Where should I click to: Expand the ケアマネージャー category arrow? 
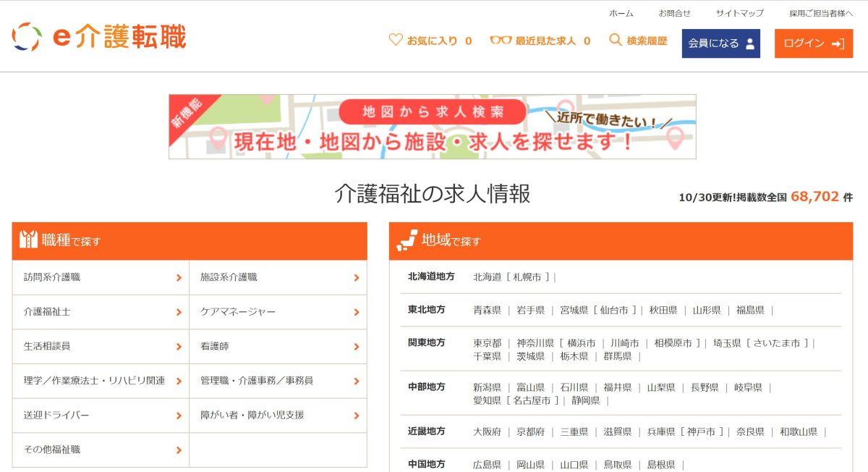point(356,312)
